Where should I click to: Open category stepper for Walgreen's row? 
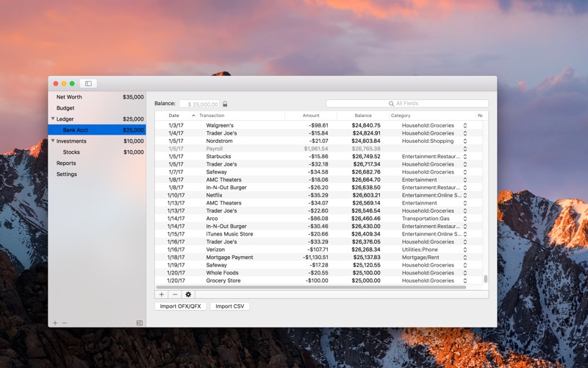465,125
